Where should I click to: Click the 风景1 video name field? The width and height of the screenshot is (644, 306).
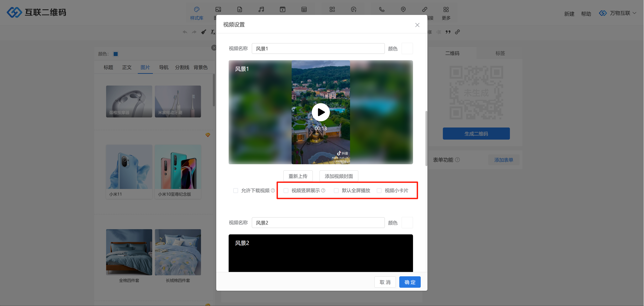(318, 48)
